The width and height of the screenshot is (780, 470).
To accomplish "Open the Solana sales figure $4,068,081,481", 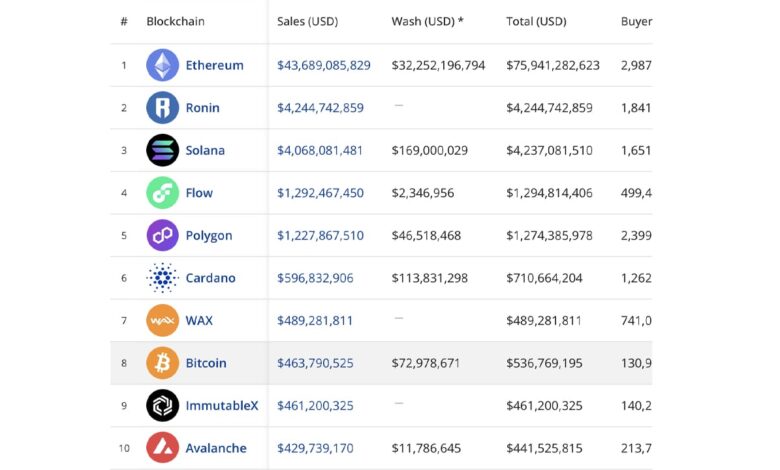I will (x=320, y=150).
